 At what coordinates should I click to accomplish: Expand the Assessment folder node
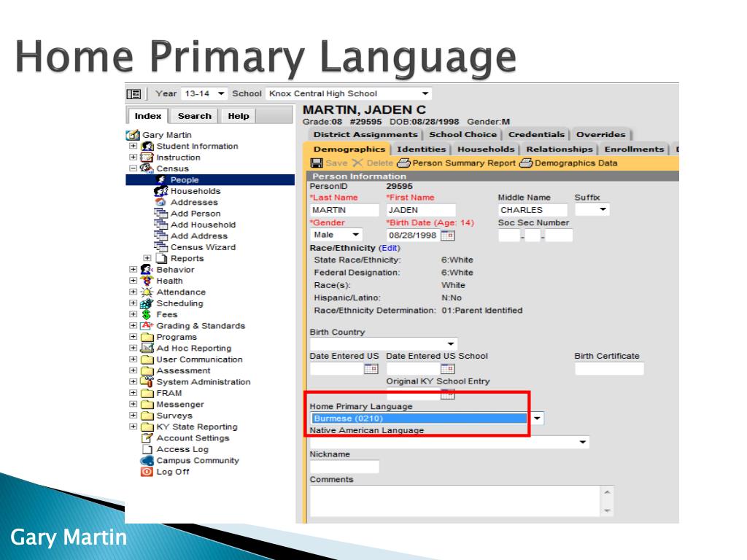(133, 370)
